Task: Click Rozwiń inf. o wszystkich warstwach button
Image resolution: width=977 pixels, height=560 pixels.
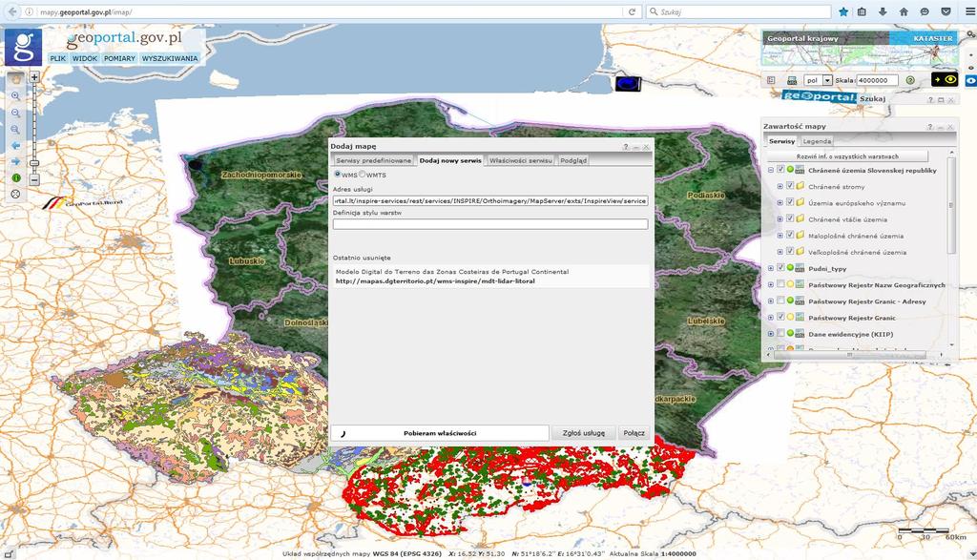Action: click(x=847, y=156)
